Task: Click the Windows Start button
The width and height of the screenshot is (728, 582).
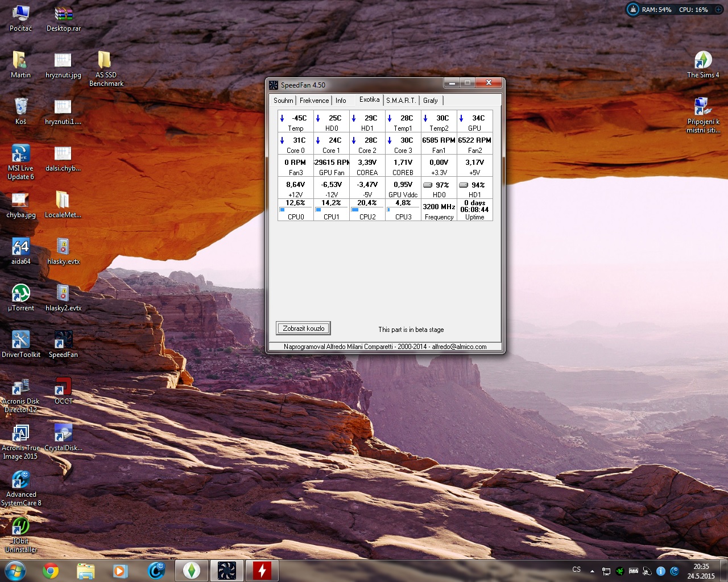Action: point(15,570)
